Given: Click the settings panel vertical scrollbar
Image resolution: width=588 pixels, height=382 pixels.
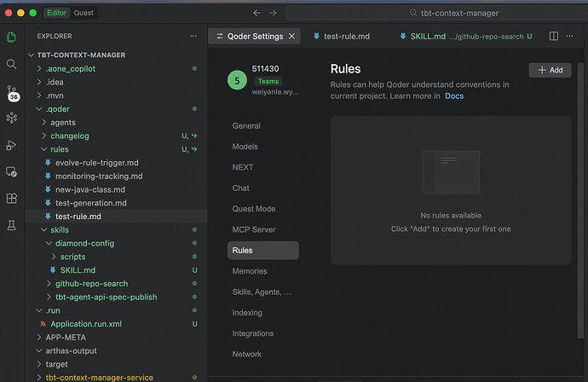Looking at the screenshot, I should tap(581, 200).
